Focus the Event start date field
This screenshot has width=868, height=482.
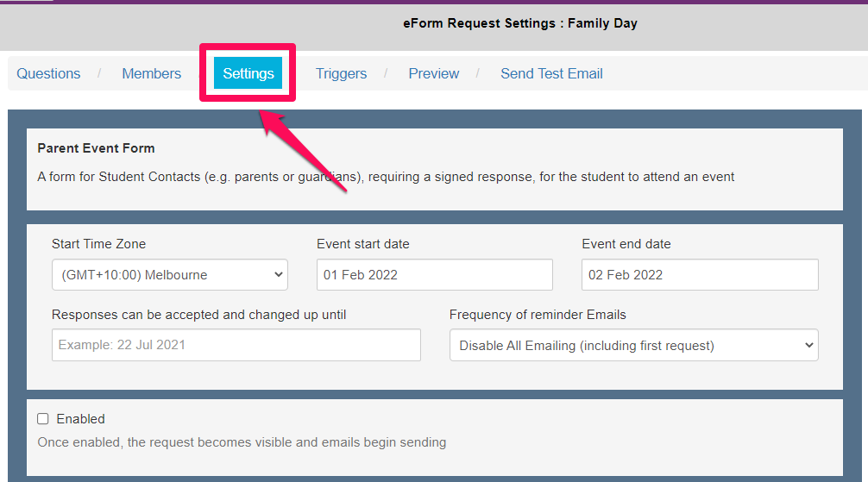pos(434,275)
